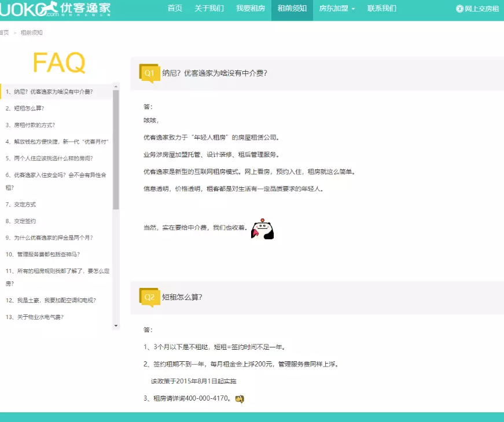Click the 首页 breadcrumb link
This screenshot has width=504, height=422.
click(x=5, y=32)
